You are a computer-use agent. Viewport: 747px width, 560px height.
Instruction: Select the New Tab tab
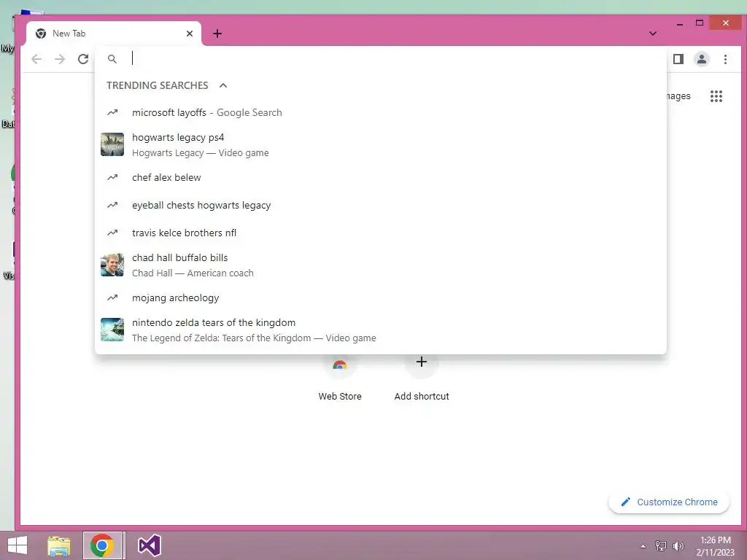point(113,34)
